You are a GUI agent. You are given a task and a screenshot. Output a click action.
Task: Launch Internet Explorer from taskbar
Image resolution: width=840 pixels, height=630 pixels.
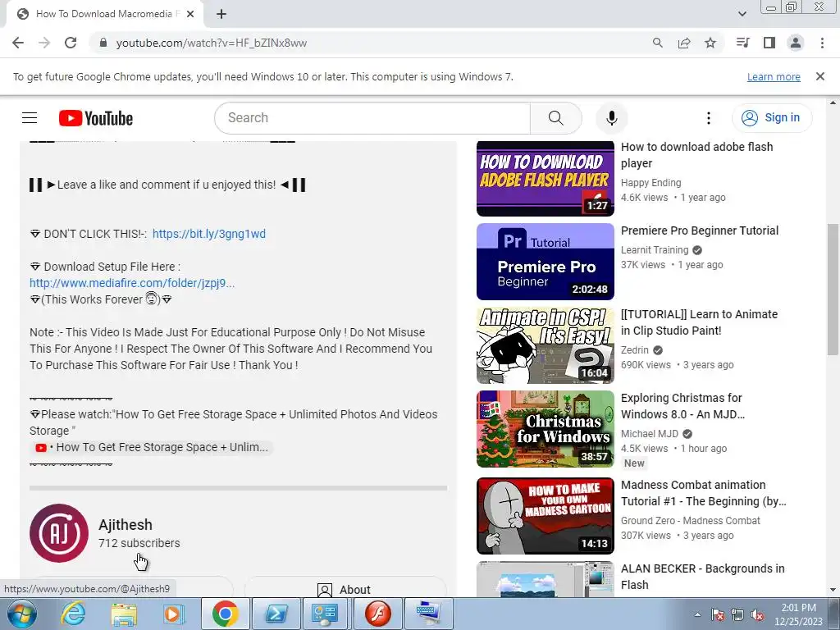(x=72, y=614)
